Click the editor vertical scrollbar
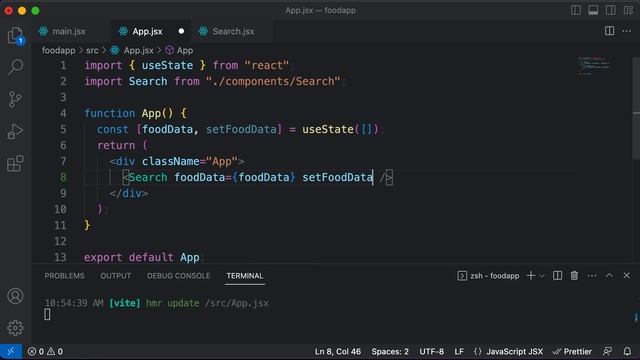 coord(636,108)
